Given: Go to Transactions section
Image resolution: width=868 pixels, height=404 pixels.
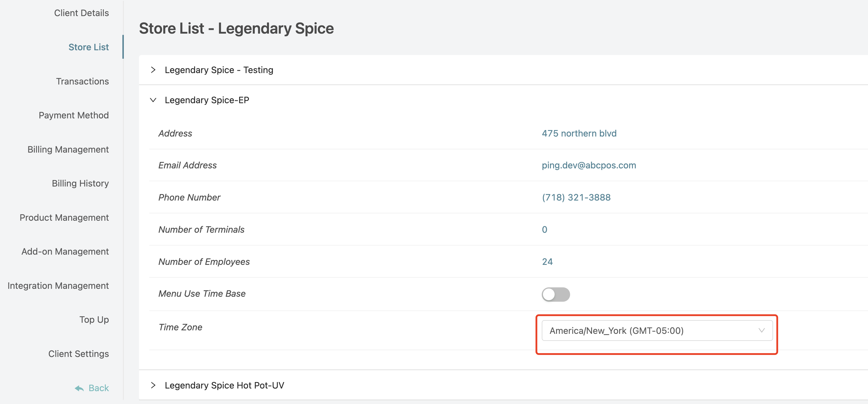Looking at the screenshot, I should click(x=83, y=81).
